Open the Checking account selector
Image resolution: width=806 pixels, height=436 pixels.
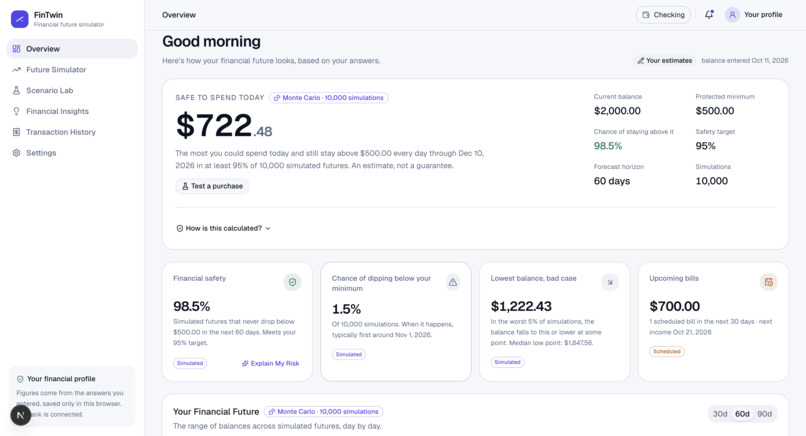pyautogui.click(x=663, y=15)
